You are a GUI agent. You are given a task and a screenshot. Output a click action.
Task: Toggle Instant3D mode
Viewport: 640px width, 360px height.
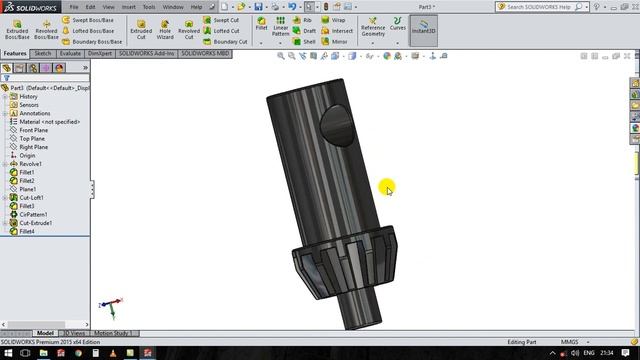pos(424,31)
